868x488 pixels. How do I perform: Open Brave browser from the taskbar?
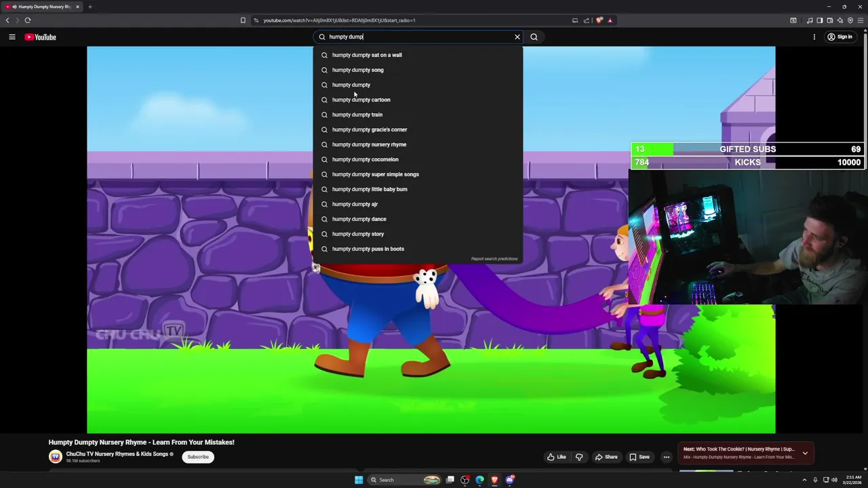pyautogui.click(x=494, y=480)
